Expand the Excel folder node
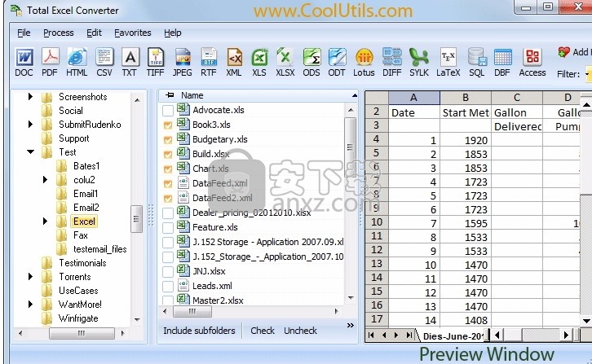This screenshot has width=592, height=364. (46, 221)
